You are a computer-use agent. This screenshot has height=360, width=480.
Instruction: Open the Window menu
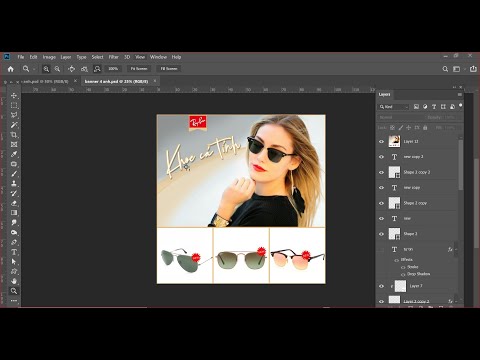(x=158, y=57)
